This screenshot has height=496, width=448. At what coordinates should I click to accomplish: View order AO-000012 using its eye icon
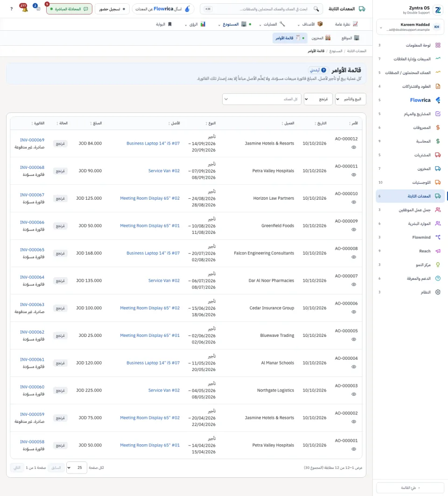click(x=354, y=147)
